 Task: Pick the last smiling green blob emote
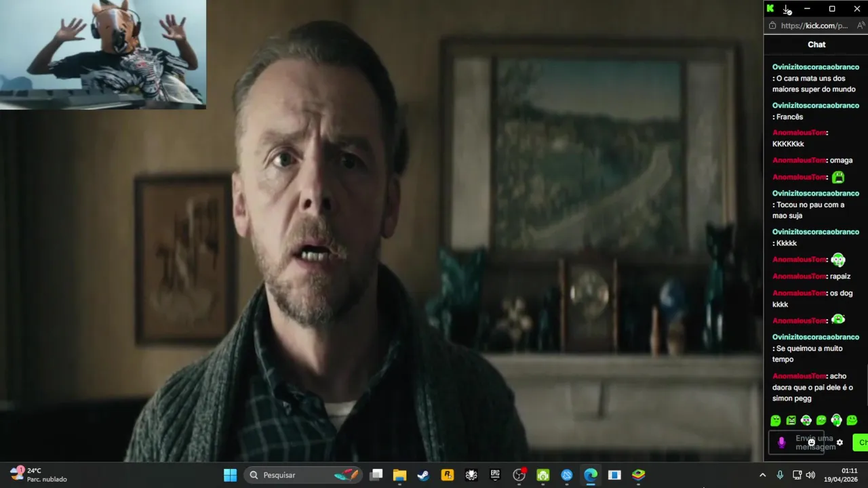click(x=852, y=420)
